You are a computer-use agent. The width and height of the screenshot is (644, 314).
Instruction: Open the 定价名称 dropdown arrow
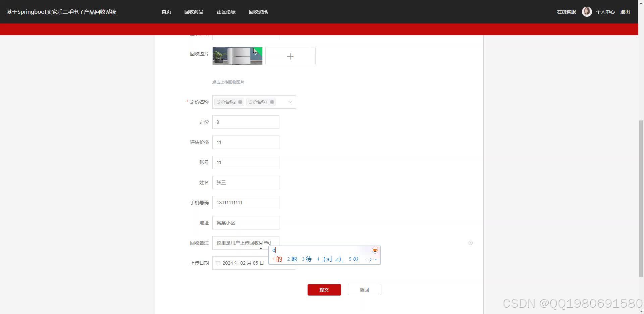[289, 102]
